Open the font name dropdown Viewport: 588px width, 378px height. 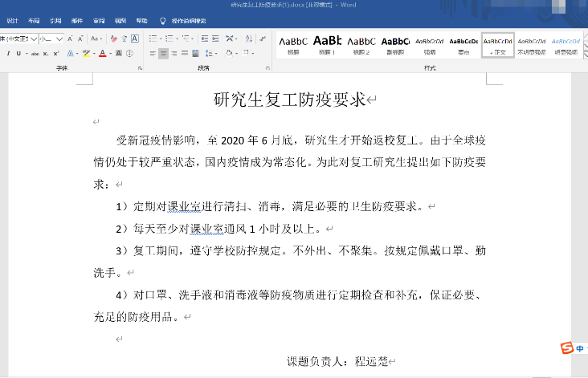click(32, 39)
